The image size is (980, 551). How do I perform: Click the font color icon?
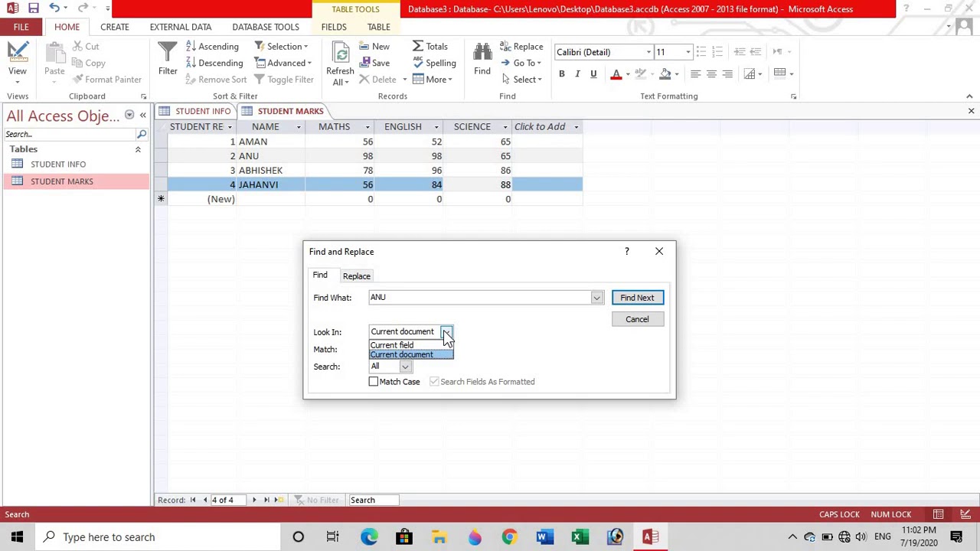tap(616, 74)
